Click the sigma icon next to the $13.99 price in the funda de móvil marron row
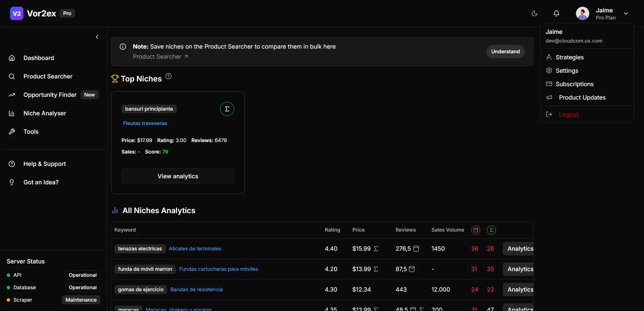This screenshot has width=644, height=311. click(x=376, y=269)
